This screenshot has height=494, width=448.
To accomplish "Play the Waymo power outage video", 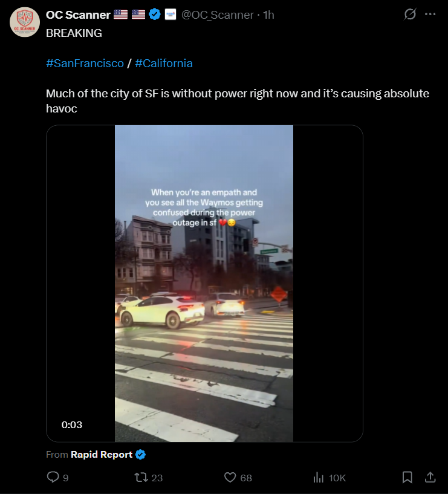I will click(204, 283).
